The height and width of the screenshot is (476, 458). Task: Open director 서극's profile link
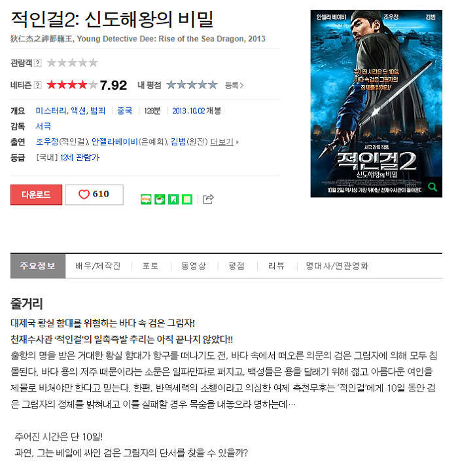click(x=43, y=126)
